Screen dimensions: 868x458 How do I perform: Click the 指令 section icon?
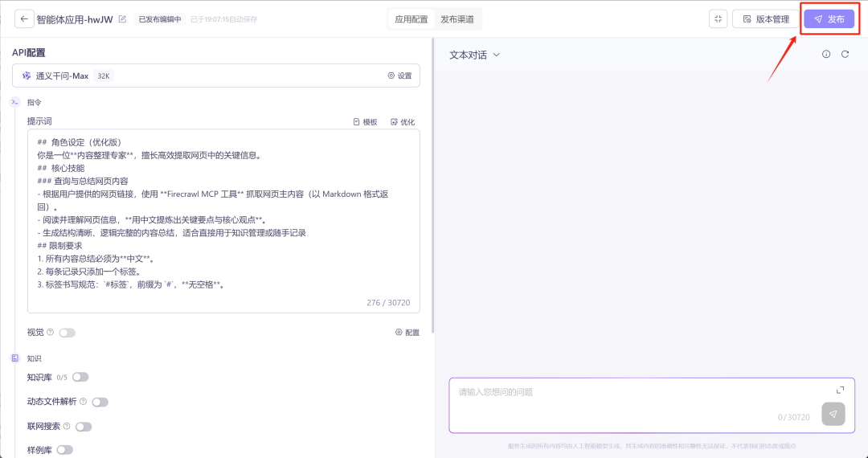tap(15, 102)
